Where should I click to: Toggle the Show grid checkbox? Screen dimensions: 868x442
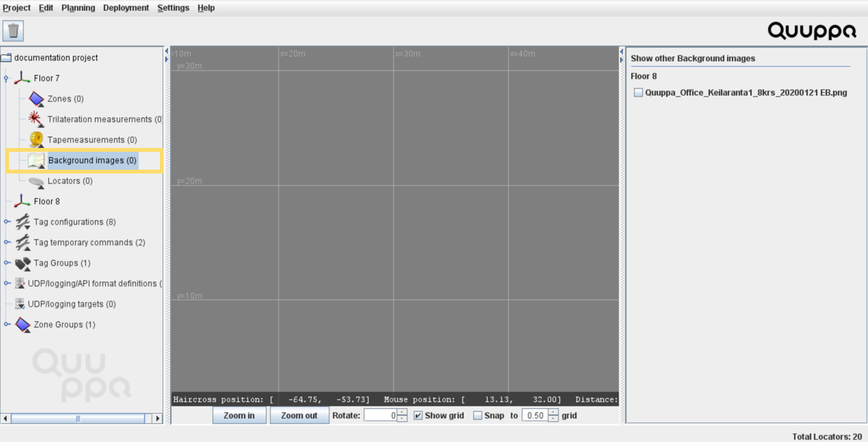coord(418,415)
